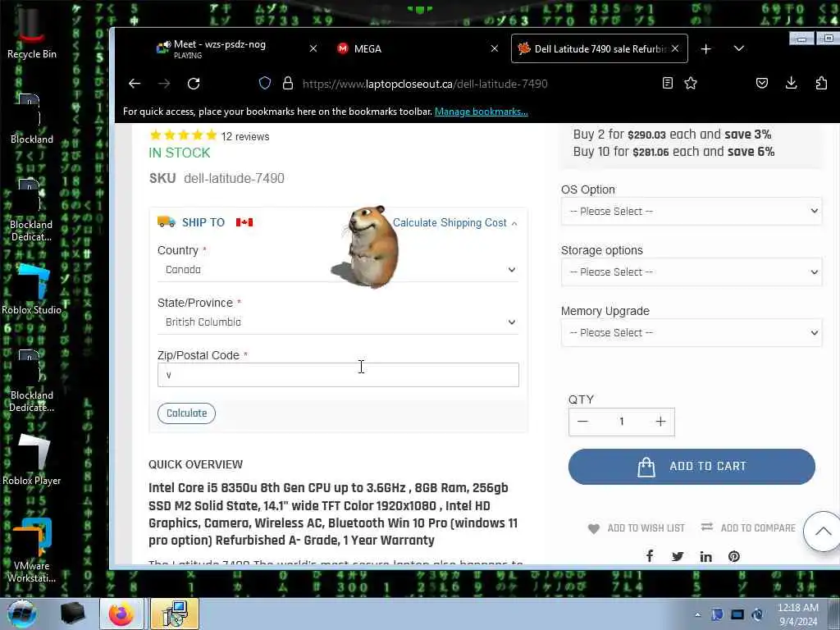Screen dimensions: 840x630
Task: Click the ADD TO CART button
Action: [x=692, y=467]
